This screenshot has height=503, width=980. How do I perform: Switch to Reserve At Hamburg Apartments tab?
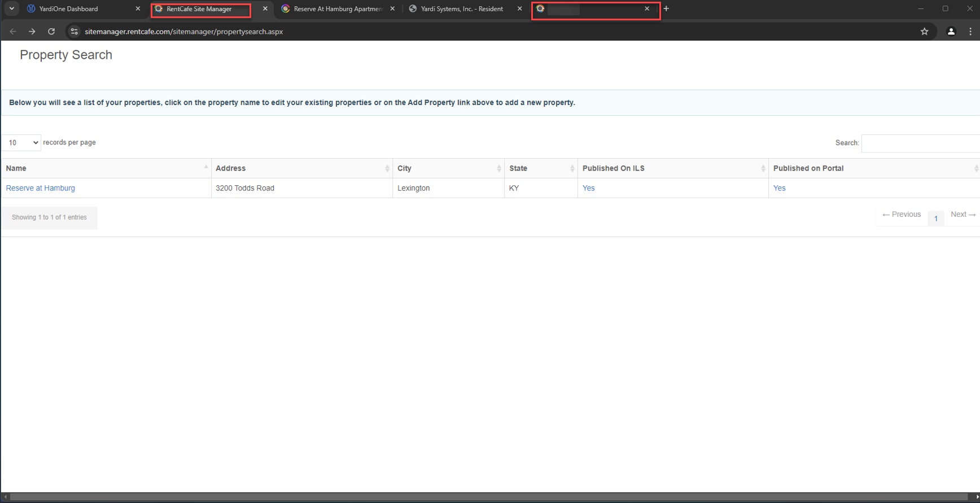point(337,8)
